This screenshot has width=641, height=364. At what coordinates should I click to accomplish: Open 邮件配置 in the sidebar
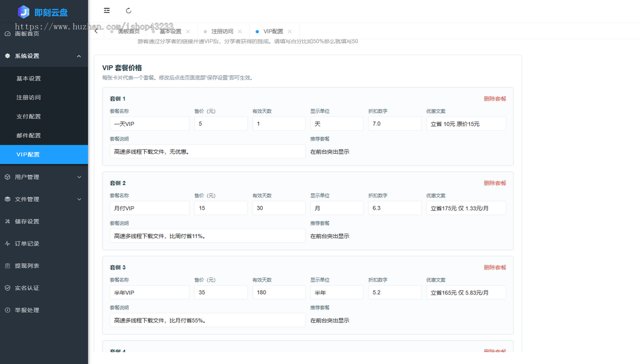pyautogui.click(x=44, y=136)
